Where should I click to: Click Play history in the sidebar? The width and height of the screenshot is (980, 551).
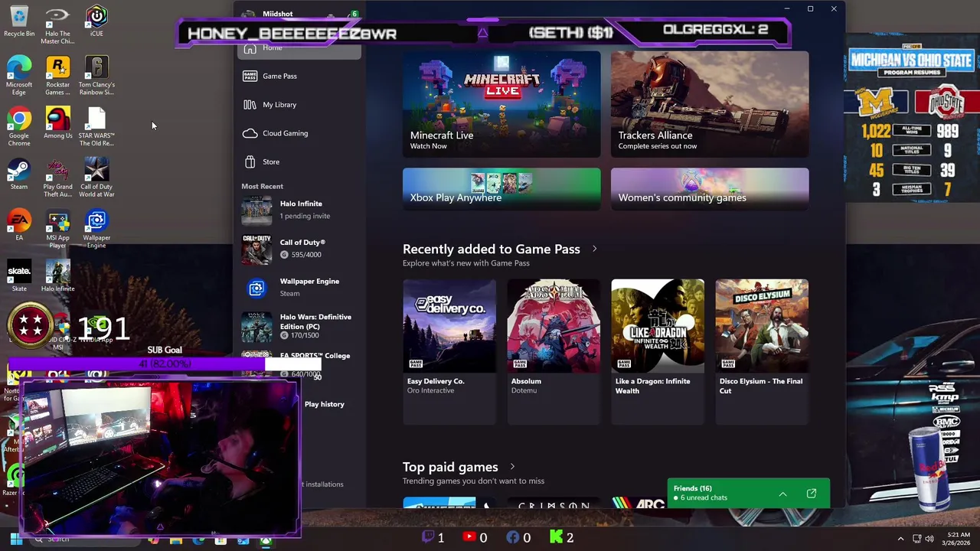coord(324,404)
